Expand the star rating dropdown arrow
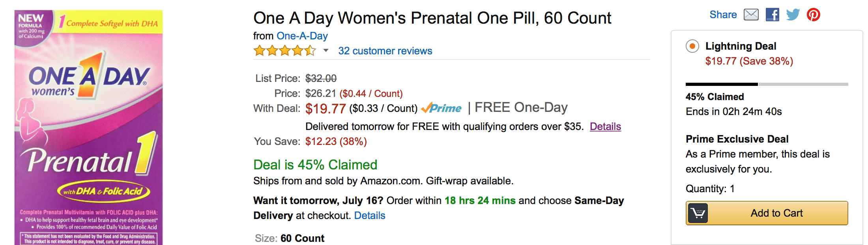Viewport: 868px width, 245px height. (x=325, y=50)
